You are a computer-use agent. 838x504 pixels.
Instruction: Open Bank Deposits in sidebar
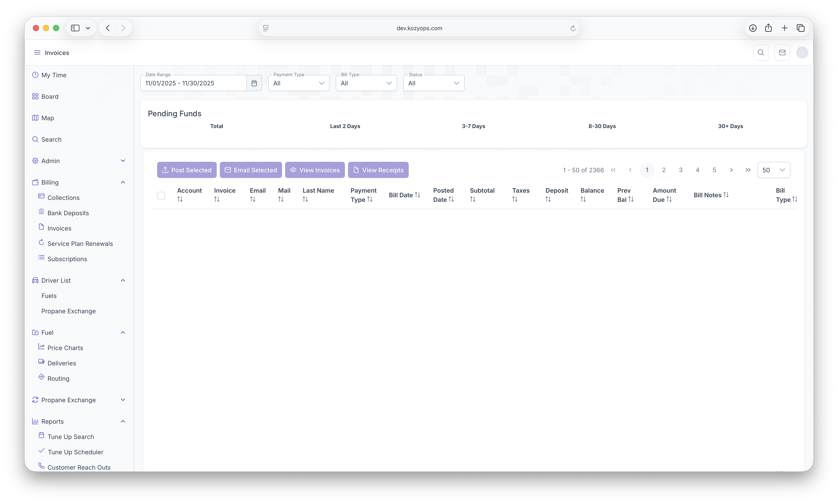click(x=68, y=213)
